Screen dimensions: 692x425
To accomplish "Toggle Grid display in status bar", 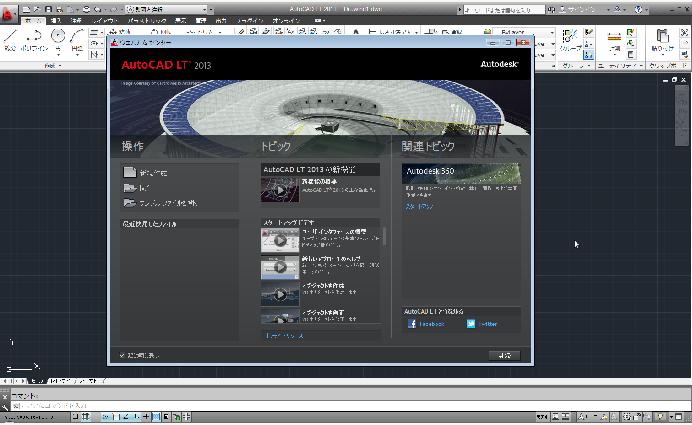I will click(x=85, y=416).
